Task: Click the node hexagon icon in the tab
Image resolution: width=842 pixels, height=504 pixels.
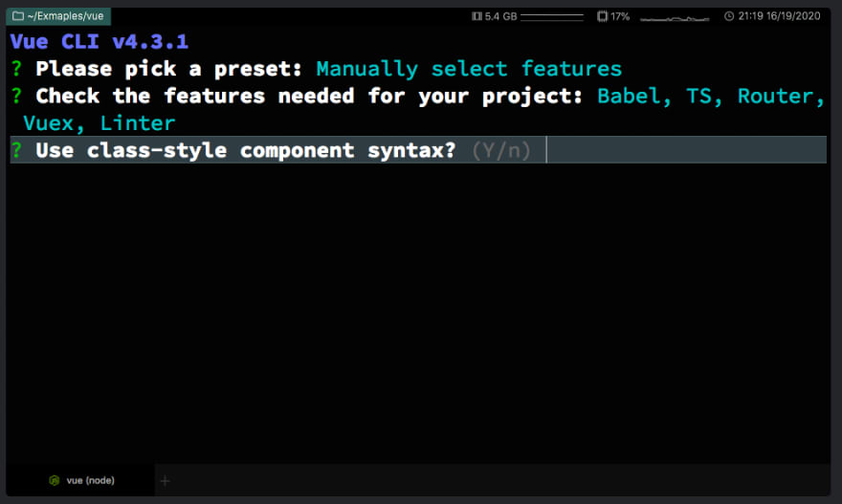Action: coord(55,480)
